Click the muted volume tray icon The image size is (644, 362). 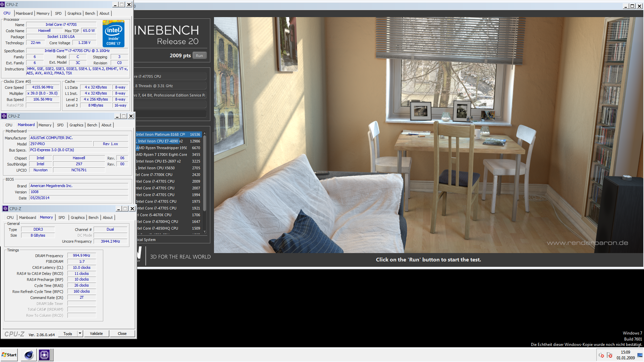click(x=601, y=355)
